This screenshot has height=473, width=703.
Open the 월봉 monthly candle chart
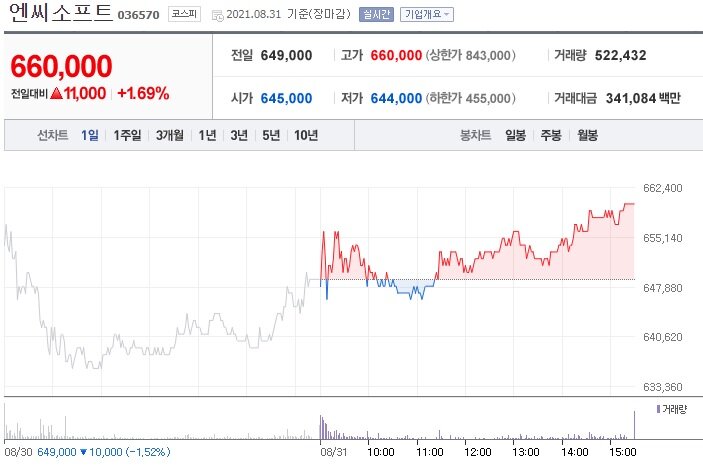click(587, 135)
